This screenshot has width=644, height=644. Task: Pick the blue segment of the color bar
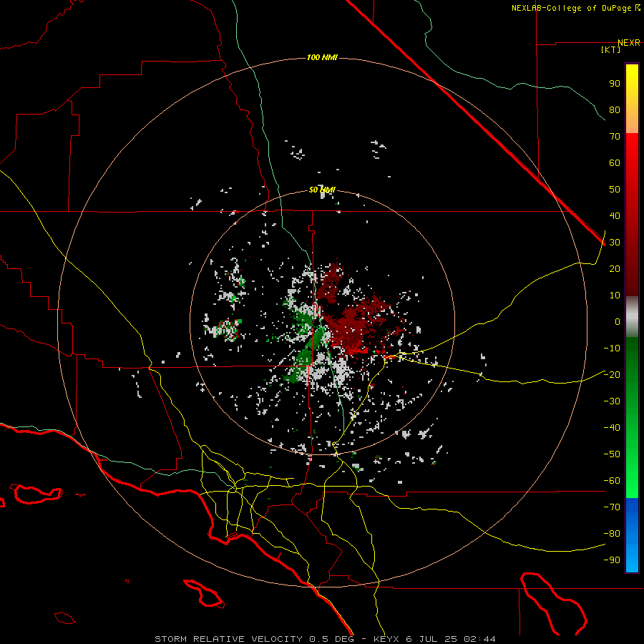tap(632, 535)
